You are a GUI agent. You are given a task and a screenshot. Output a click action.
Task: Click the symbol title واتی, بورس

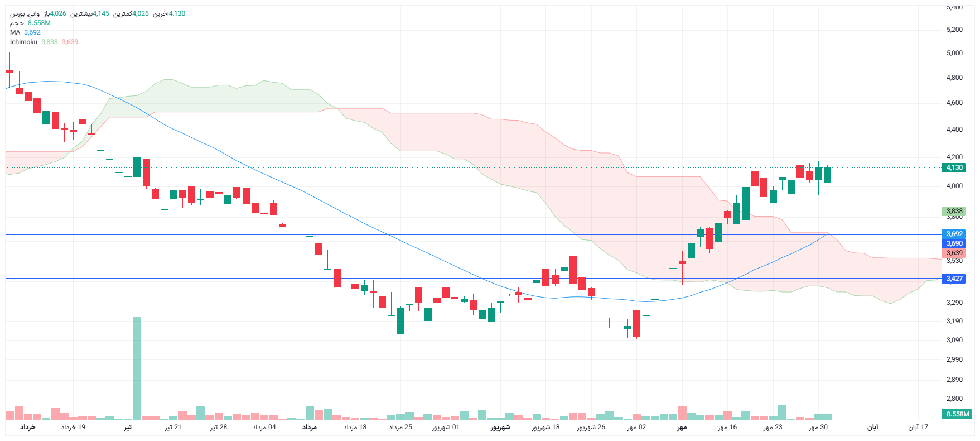tap(25, 13)
